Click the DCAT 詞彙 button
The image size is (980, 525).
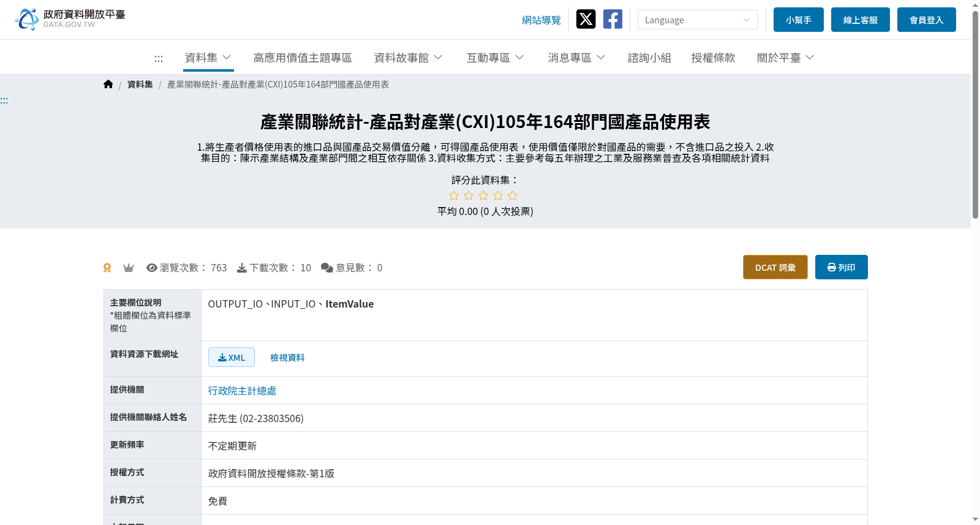tap(775, 267)
